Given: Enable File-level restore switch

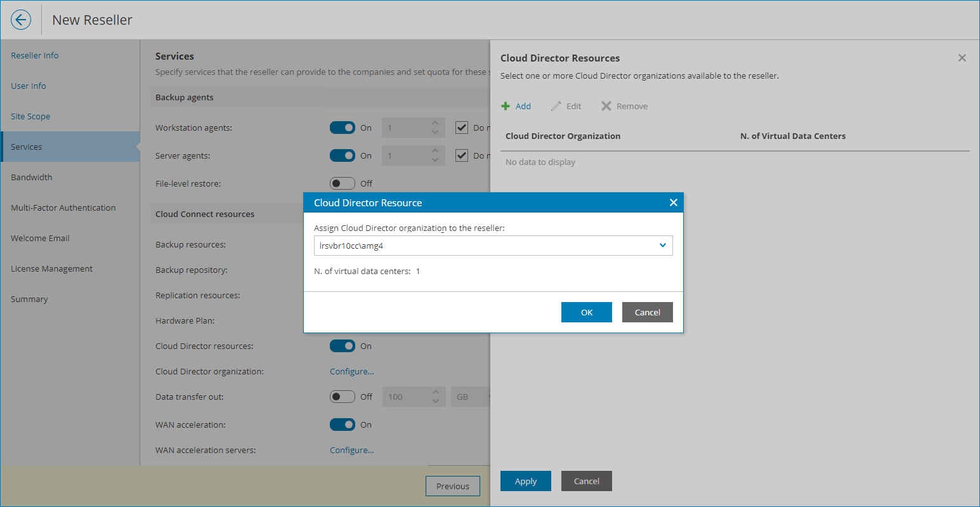Looking at the screenshot, I should tap(343, 183).
